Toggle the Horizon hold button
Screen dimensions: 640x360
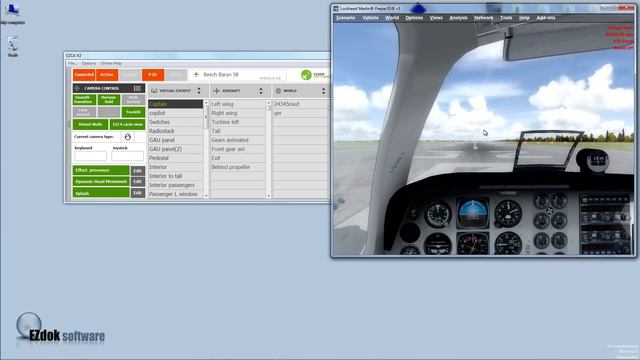tap(109, 100)
